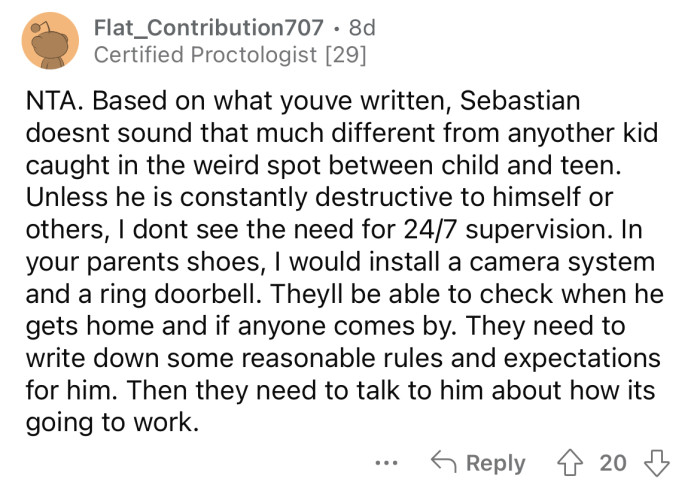Viewport: 700px width, 488px height.
Task: Click the curved reply arrow icon
Action: pyautogui.click(x=445, y=463)
